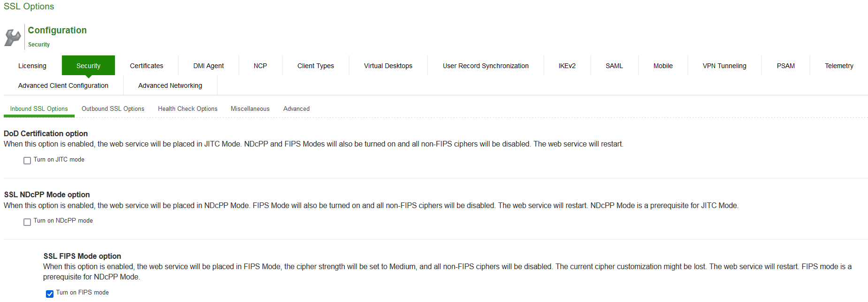The image size is (868, 302).
Task: Uncheck the Turn on FIPS mode checkbox
Action: [x=50, y=294]
